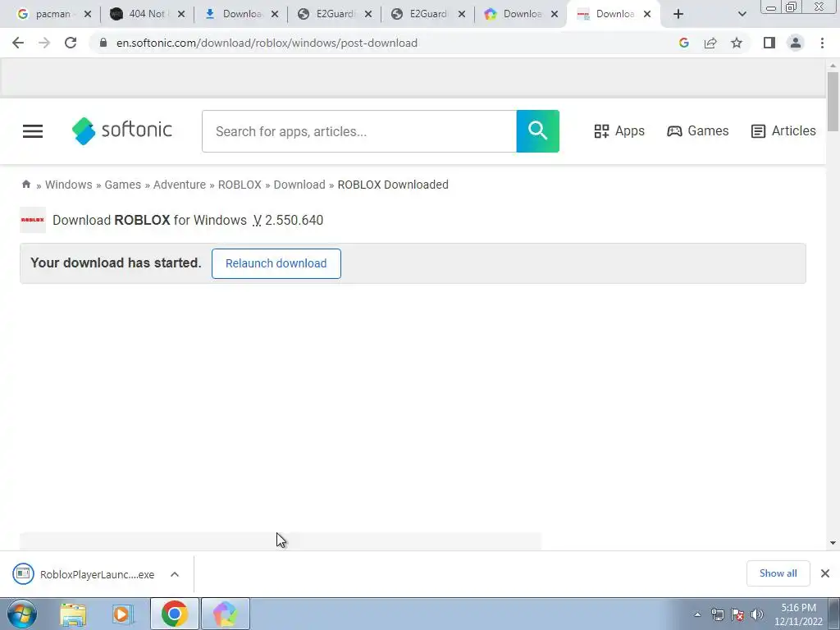Click the page scroll up arrow
Screen dimensions: 840x630
point(833,66)
